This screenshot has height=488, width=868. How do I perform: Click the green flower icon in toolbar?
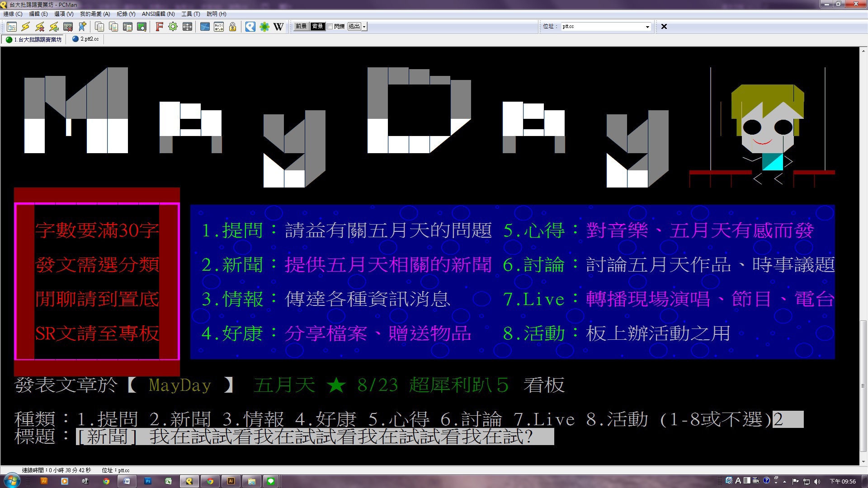coord(264,27)
